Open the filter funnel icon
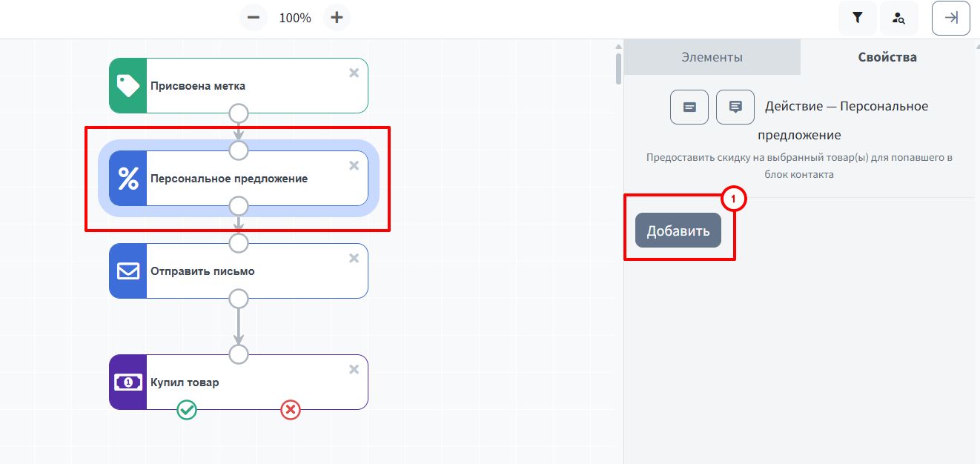 (858, 18)
